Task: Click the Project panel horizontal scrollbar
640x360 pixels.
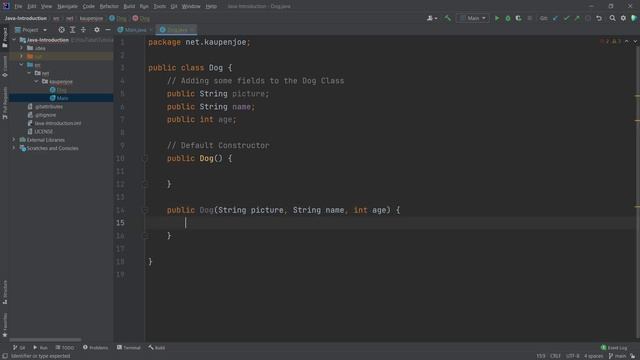Action: click(x=45, y=340)
